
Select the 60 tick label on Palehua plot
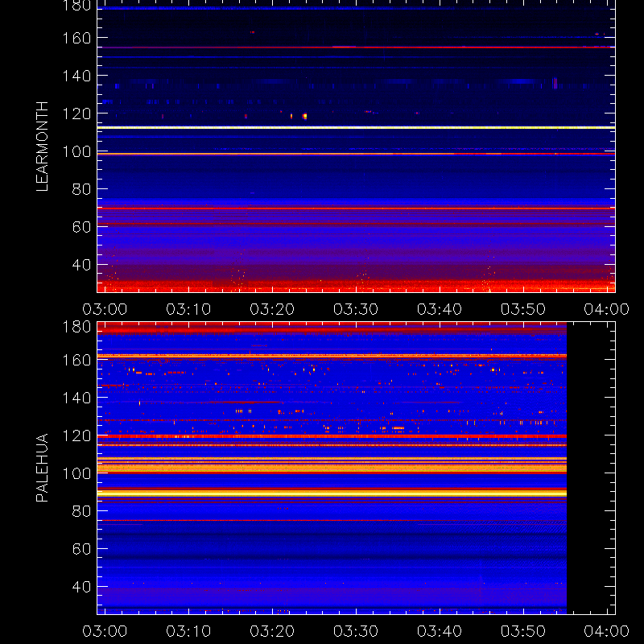coord(81,549)
